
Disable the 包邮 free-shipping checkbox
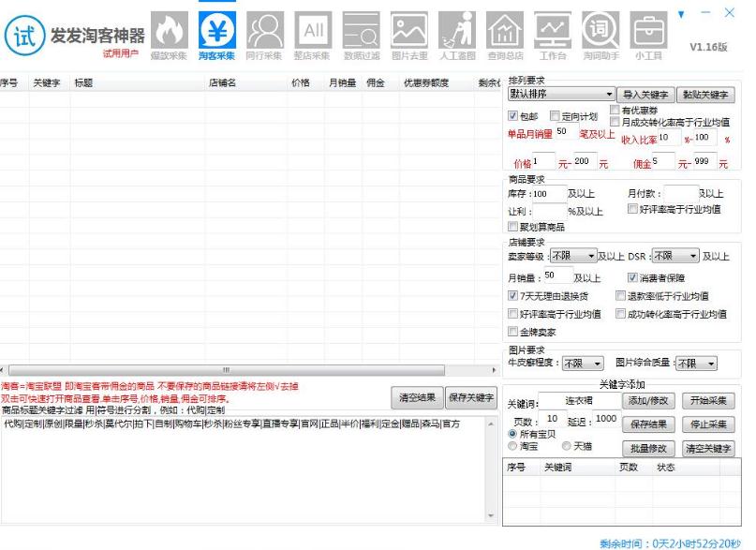coord(512,116)
